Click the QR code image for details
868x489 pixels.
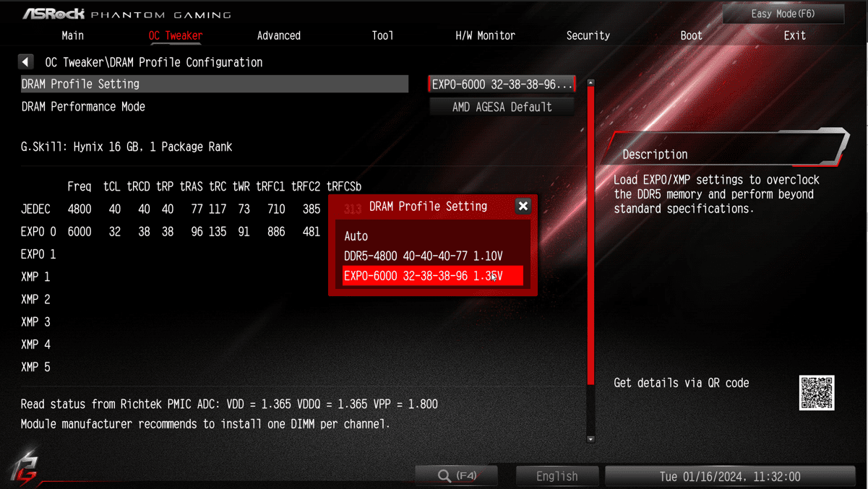tap(817, 393)
